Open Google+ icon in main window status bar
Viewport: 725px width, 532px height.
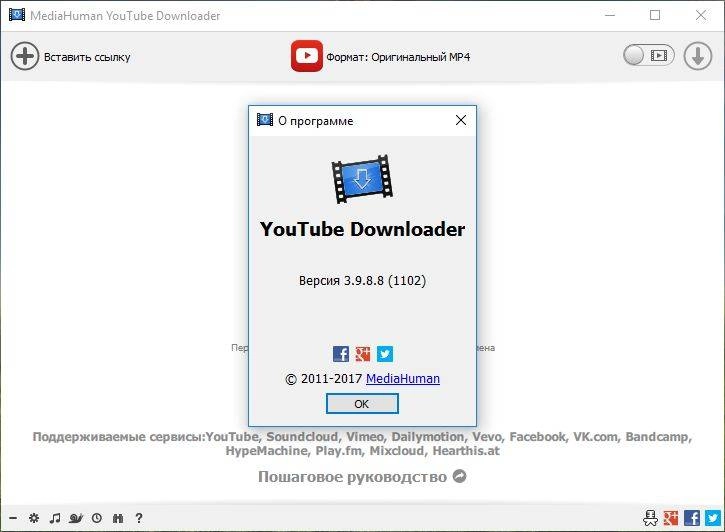(671, 518)
